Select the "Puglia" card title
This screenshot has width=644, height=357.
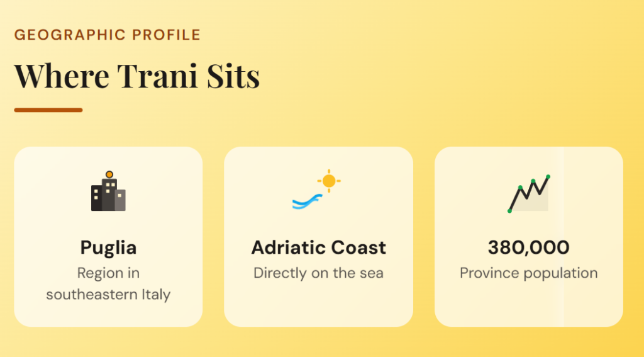point(108,247)
